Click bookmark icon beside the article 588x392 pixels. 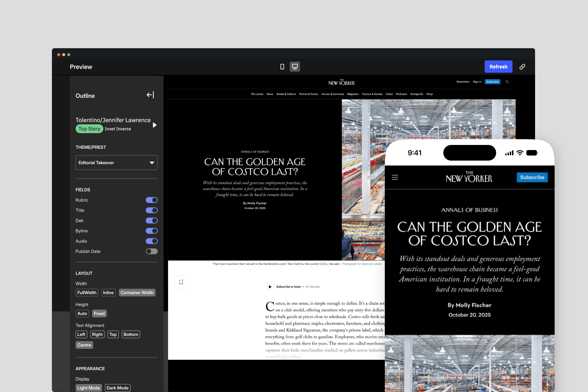181,282
